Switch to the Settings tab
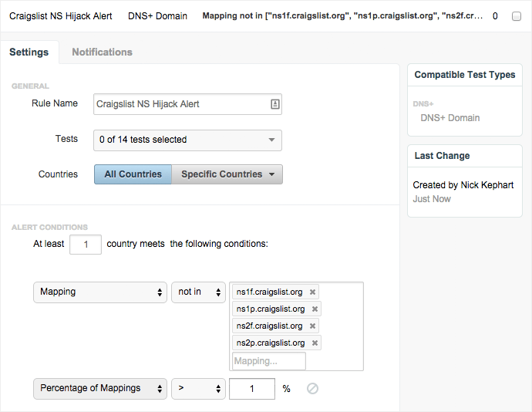 tap(29, 52)
